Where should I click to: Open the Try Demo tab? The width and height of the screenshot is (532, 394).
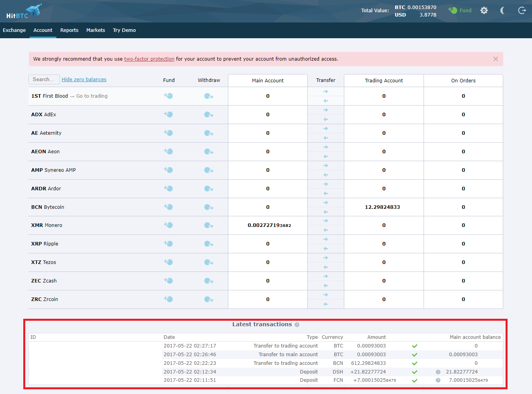[124, 30]
